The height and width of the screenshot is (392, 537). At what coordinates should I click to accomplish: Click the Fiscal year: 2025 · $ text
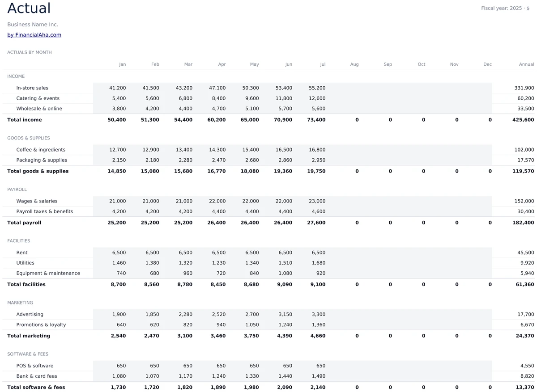[x=505, y=8]
